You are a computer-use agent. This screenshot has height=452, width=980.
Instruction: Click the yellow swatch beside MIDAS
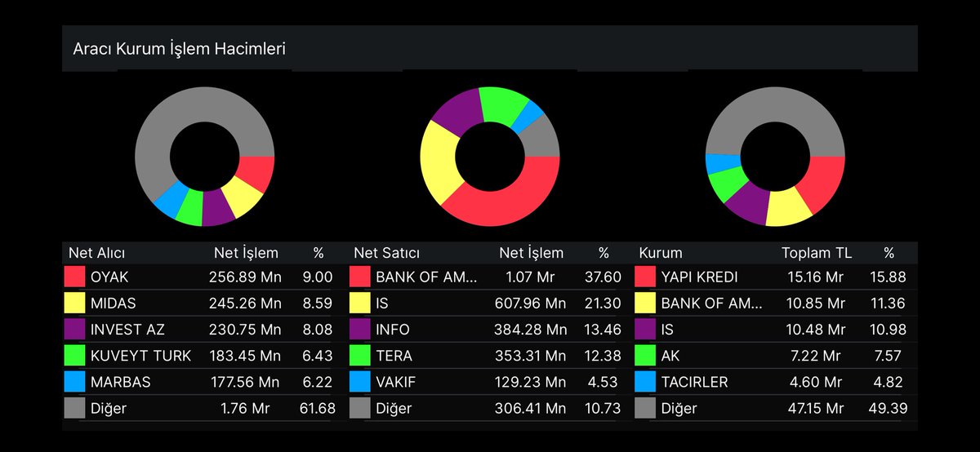75,304
